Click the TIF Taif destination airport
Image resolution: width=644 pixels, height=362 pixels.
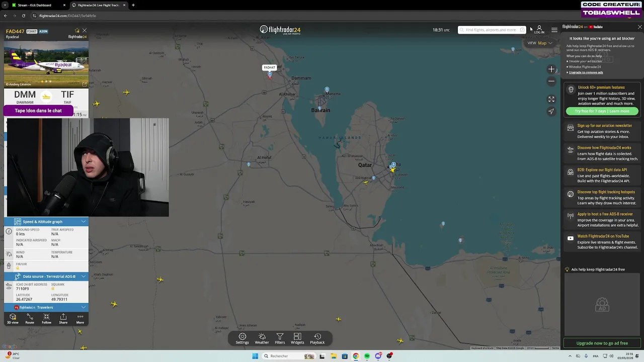tap(67, 97)
